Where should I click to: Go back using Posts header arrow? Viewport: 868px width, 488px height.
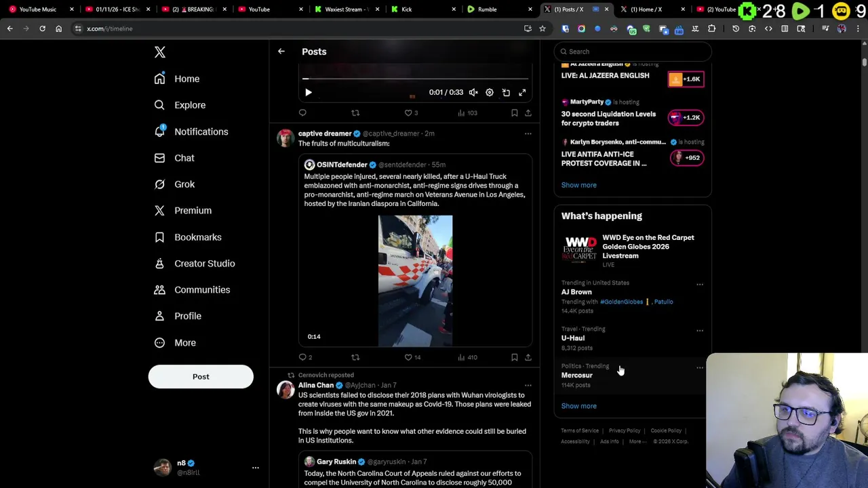(281, 52)
